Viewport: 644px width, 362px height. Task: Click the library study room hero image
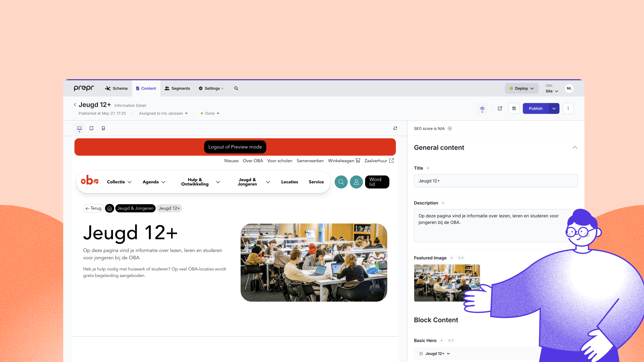click(314, 262)
